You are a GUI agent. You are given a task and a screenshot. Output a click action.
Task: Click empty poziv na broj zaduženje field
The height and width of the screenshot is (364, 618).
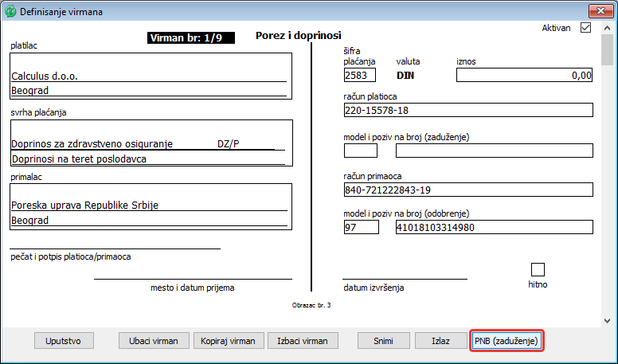[494, 151]
